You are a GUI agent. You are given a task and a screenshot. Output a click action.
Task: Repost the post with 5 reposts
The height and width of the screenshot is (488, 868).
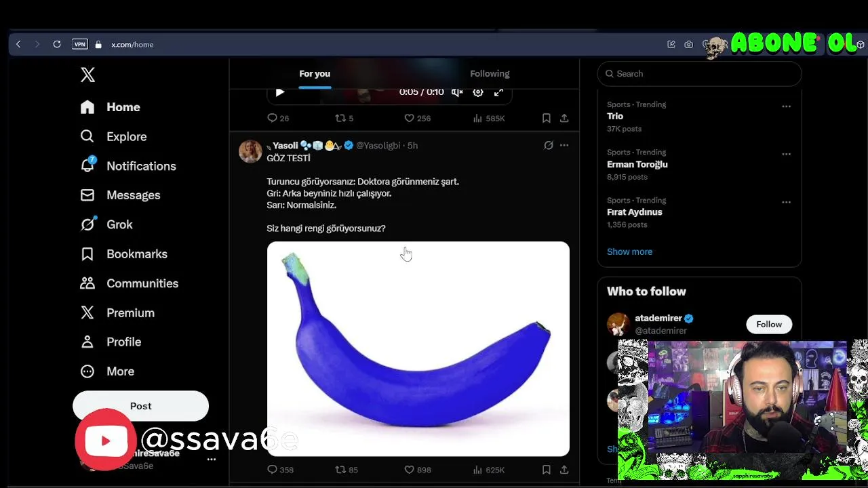coord(344,118)
